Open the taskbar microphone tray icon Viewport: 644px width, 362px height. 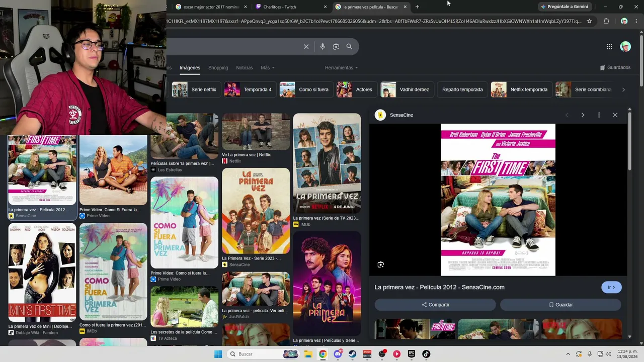point(590,354)
